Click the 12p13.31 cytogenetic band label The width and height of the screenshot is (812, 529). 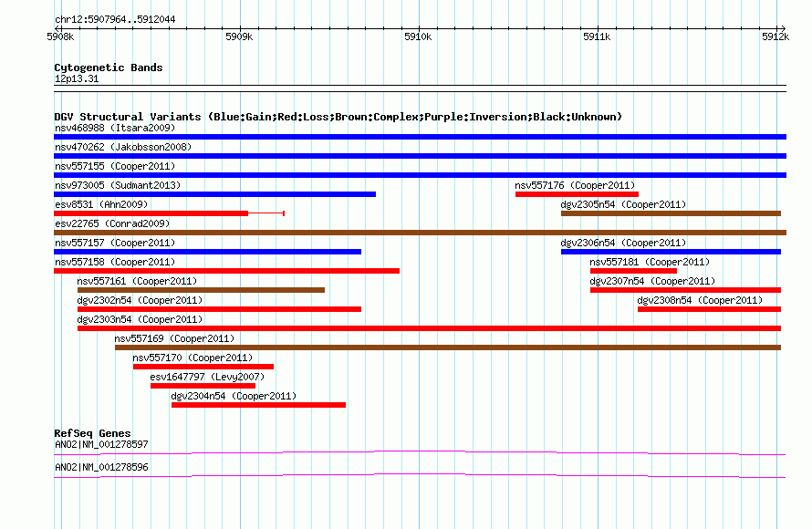pos(77,79)
